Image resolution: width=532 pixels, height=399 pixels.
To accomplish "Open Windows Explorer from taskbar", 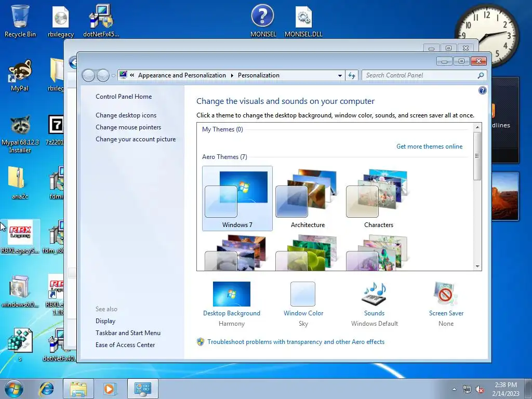I will pyautogui.click(x=78, y=389).
